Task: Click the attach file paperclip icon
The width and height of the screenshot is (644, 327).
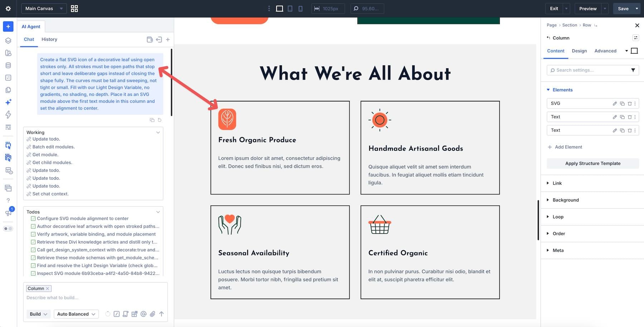Action: 152,314
